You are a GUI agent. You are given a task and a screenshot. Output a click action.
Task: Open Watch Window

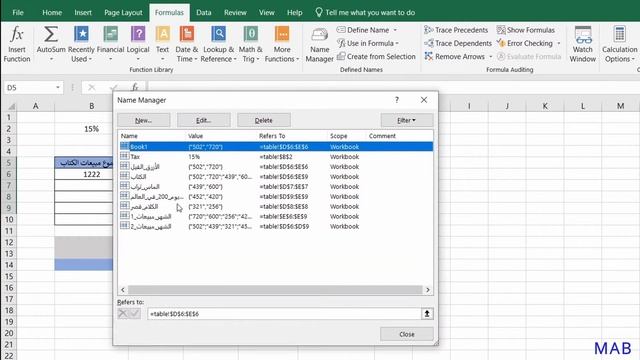pyautogui.click(x=582, y=44)
